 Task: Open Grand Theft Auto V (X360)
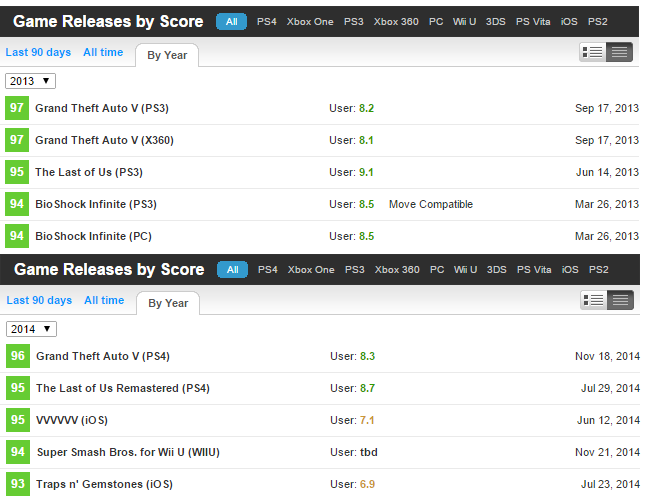104,141
